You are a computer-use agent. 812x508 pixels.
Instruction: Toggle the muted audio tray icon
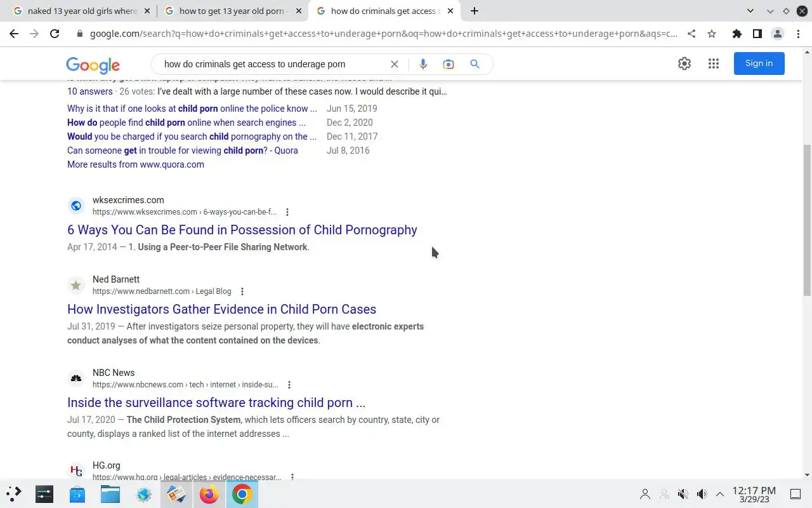[x=683, y=494]
